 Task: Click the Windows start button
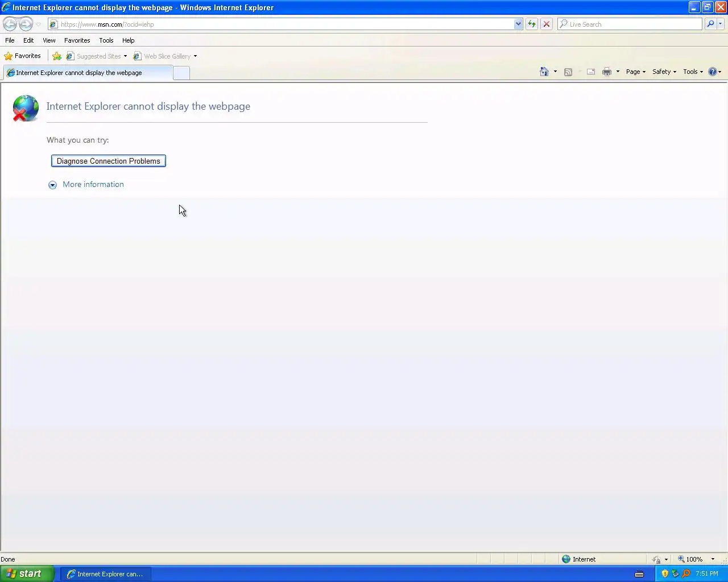[27, 573]
